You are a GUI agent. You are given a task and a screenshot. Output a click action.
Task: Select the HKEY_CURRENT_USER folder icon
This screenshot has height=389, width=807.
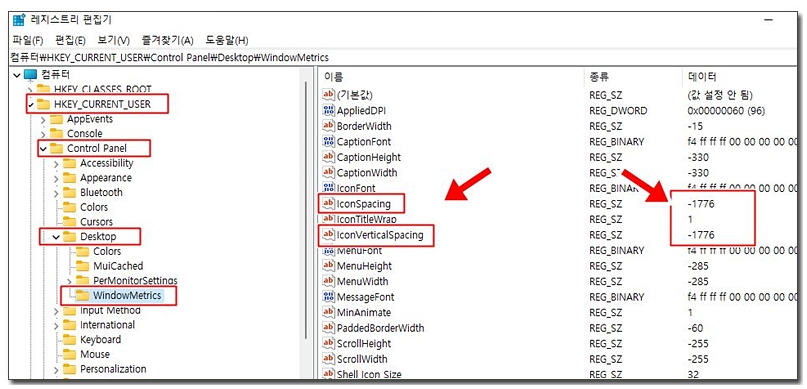pyautogui.click(x=43, y=104)
